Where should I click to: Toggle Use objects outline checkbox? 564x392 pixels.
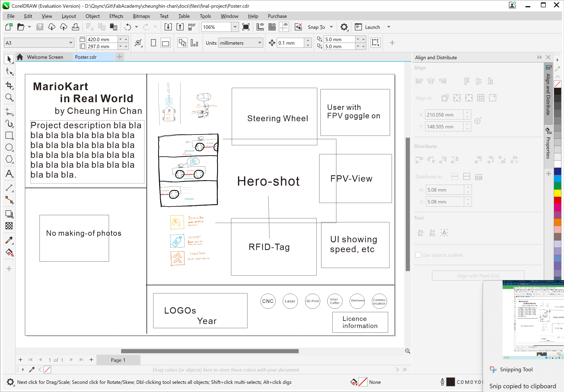point(418,255)
